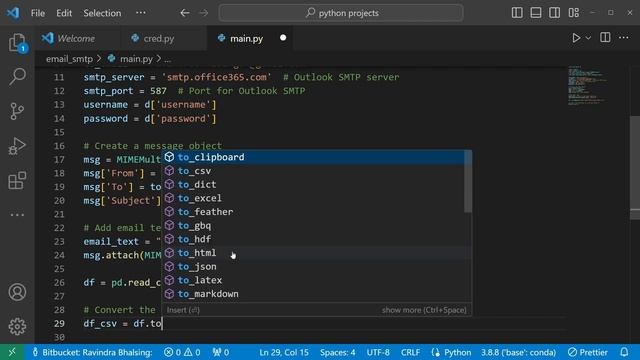Open the Extensions view

click(x=17, y=180)
